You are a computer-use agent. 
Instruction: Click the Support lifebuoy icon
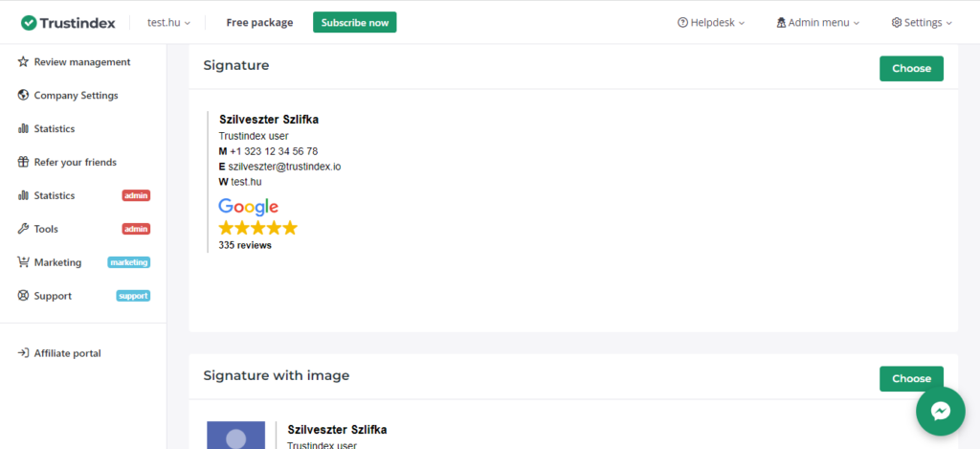[x=23, y=296]
